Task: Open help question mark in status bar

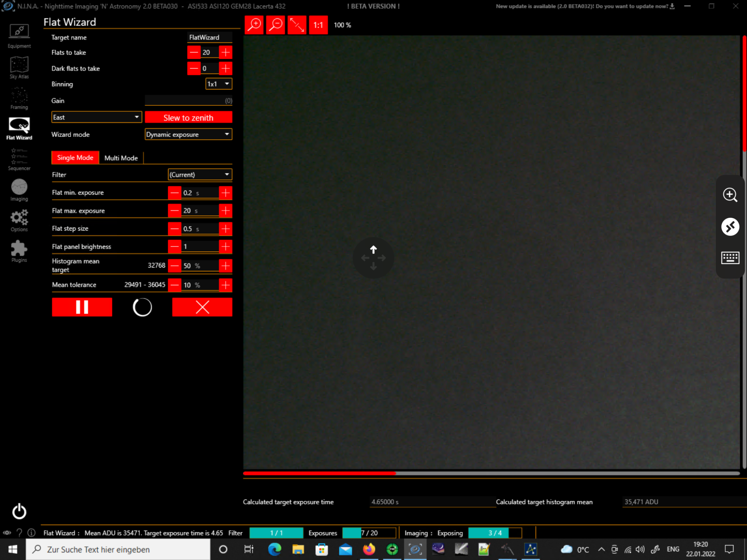Action: 19,533
